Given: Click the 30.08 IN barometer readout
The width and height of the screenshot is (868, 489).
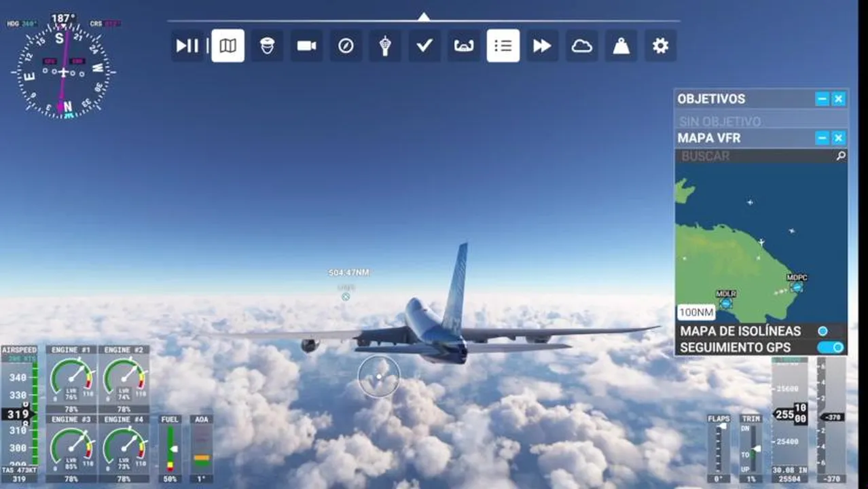Looking at the screenshot, I should click(x=790, y=469).
